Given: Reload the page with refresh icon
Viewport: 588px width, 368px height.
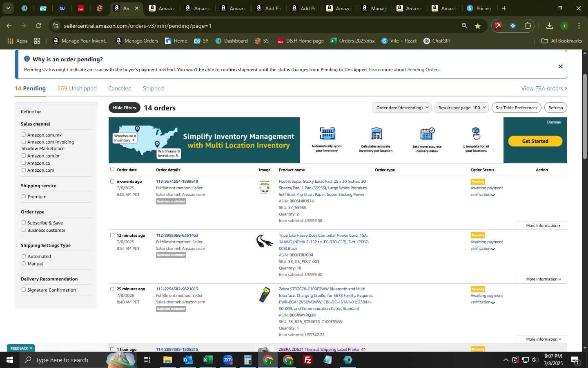Looking at the screenshot, I should tap(38, 26).
